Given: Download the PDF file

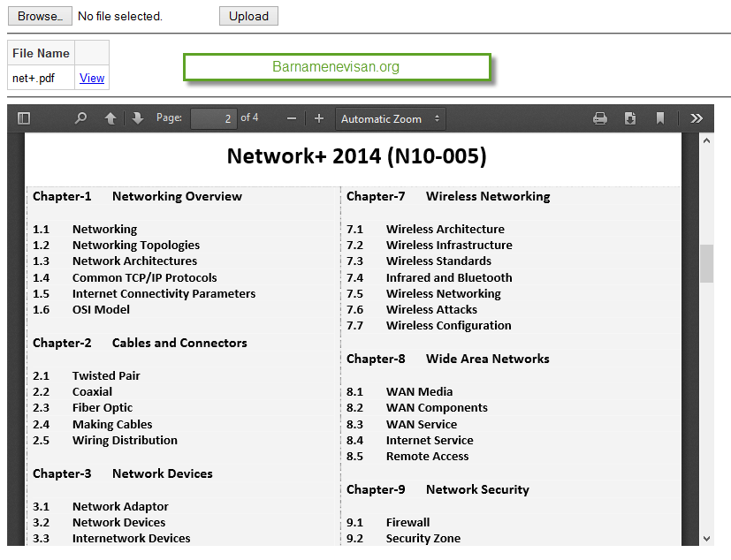Looking at the screenshot, I should tap(630, 118).
